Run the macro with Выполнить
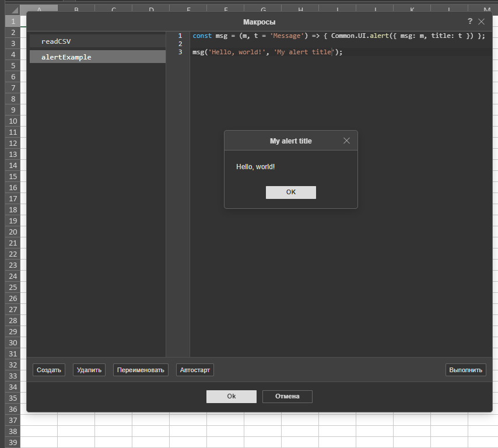The image size is (498, 448). tap(465, 370)
